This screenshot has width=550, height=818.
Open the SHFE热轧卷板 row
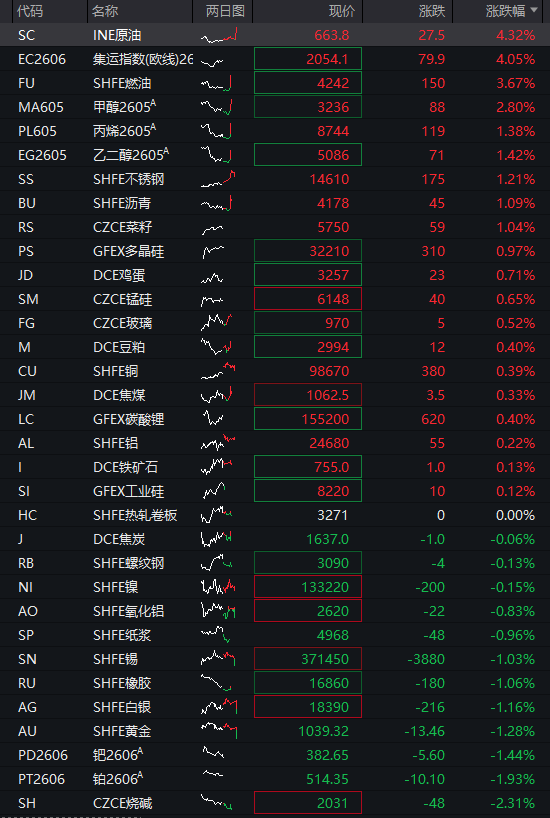(275, 515)
